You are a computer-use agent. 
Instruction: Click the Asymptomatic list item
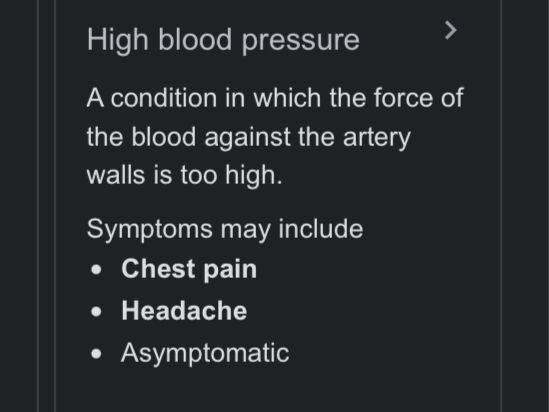[x=205, y=353]
